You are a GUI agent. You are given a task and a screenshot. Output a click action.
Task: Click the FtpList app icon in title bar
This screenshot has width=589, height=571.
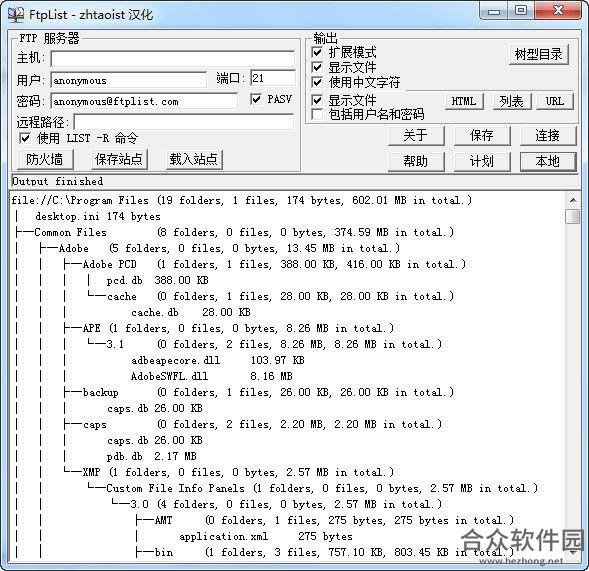[16, 14]
